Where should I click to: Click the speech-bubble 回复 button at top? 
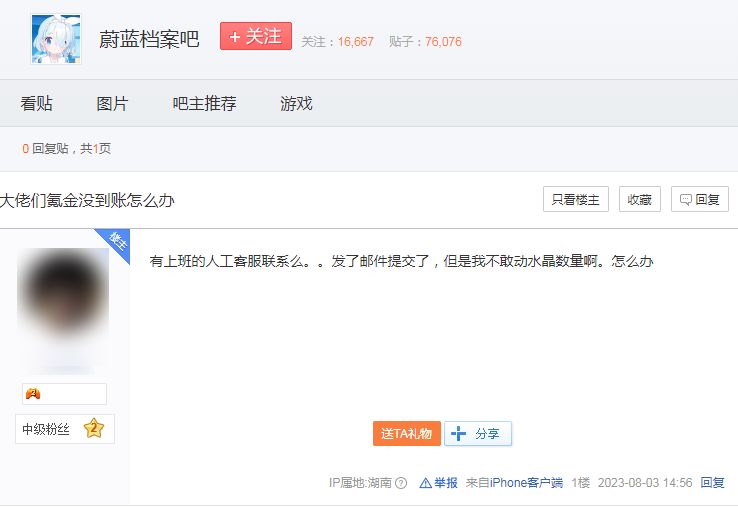point(699,199)
